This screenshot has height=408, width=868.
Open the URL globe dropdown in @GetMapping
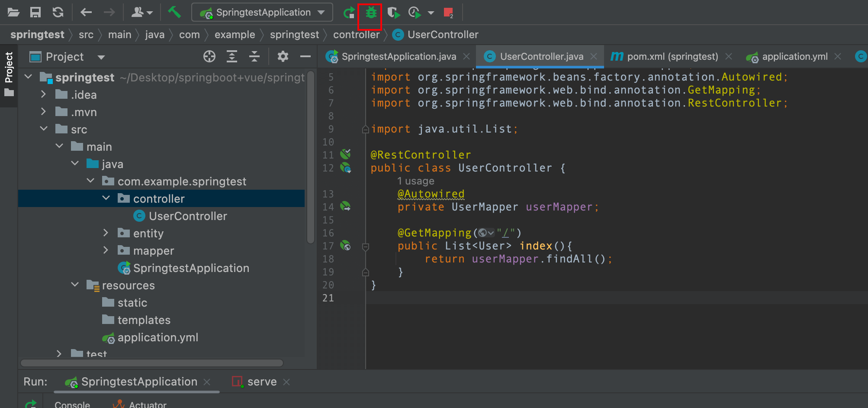coord(486,233)
